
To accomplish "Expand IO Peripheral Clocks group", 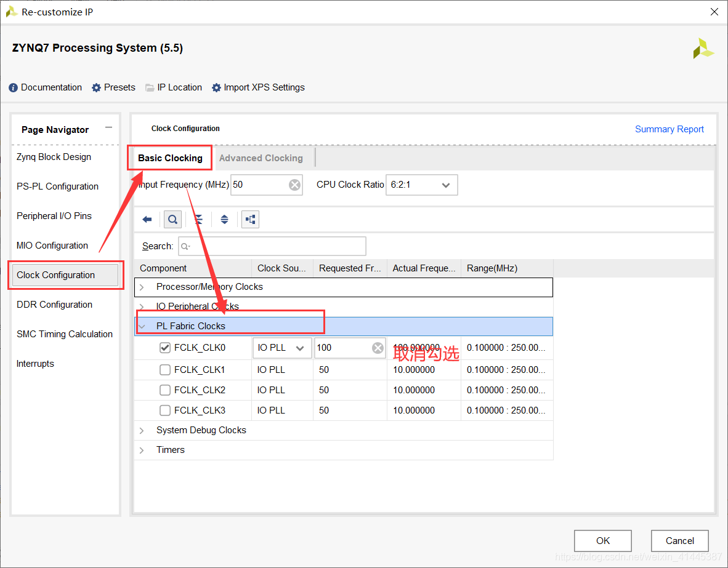I will tap(142, 306).
